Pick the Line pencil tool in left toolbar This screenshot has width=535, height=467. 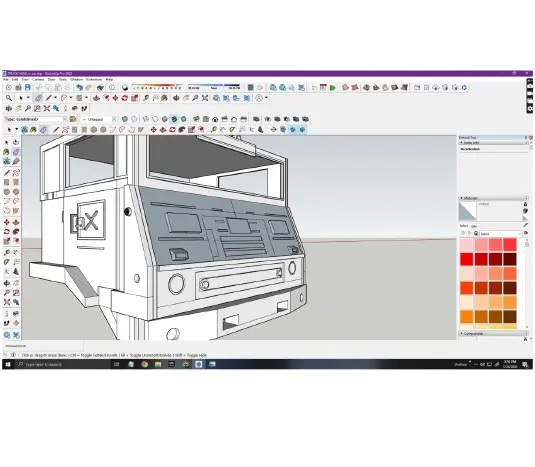coord(6,173)
